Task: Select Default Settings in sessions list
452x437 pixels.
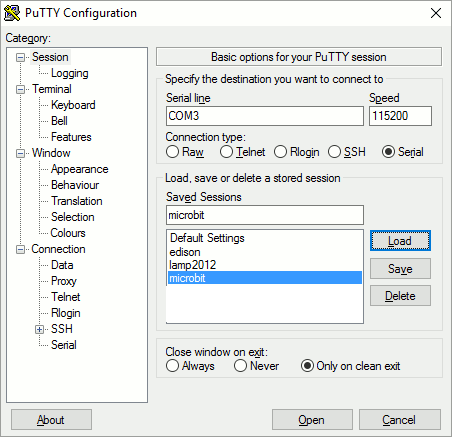Action: click(265, 238)
